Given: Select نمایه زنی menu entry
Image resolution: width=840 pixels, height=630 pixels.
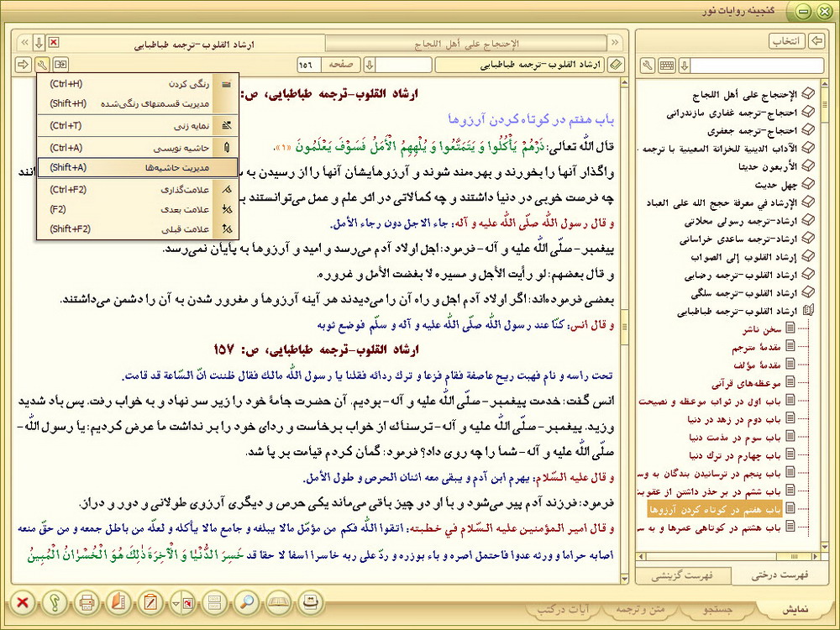Looking at the screenshot, I should 138,126.
